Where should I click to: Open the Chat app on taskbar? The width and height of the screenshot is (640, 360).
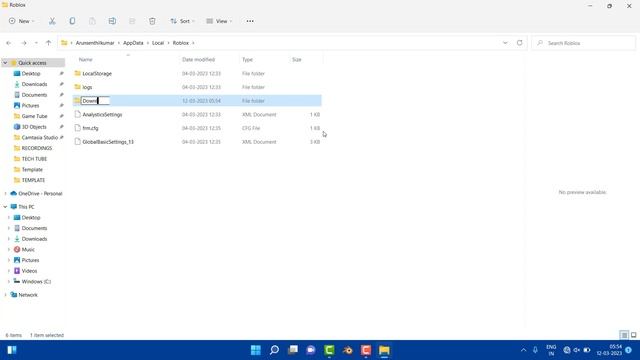coord(311,350)
